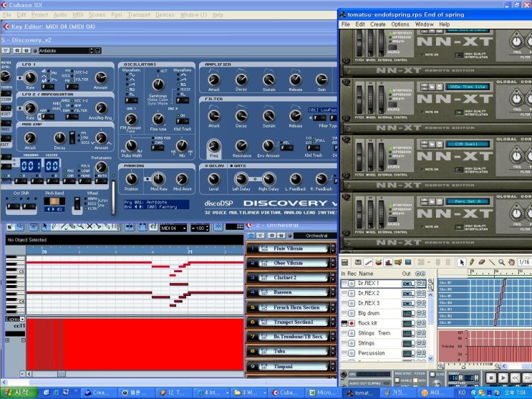Select the Tuba instrument slot
This screenshot has height=399, width=532.
tap(290, 351)
